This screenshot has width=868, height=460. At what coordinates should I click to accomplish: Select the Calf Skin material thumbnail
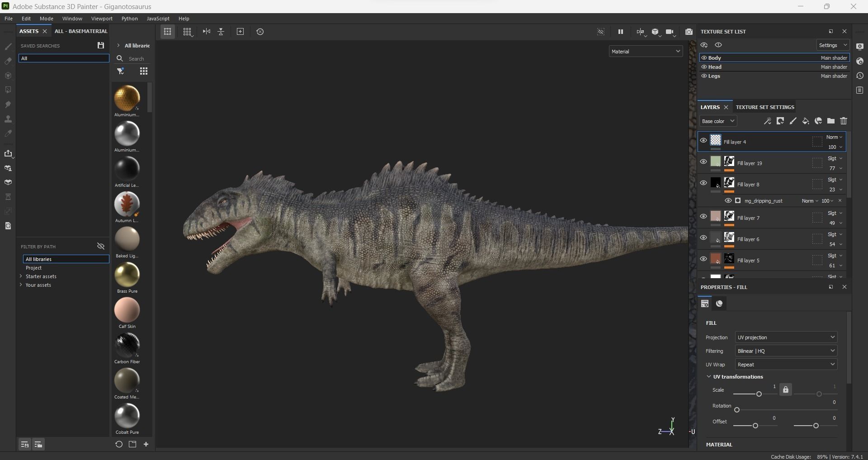click(x=127, y=310)
